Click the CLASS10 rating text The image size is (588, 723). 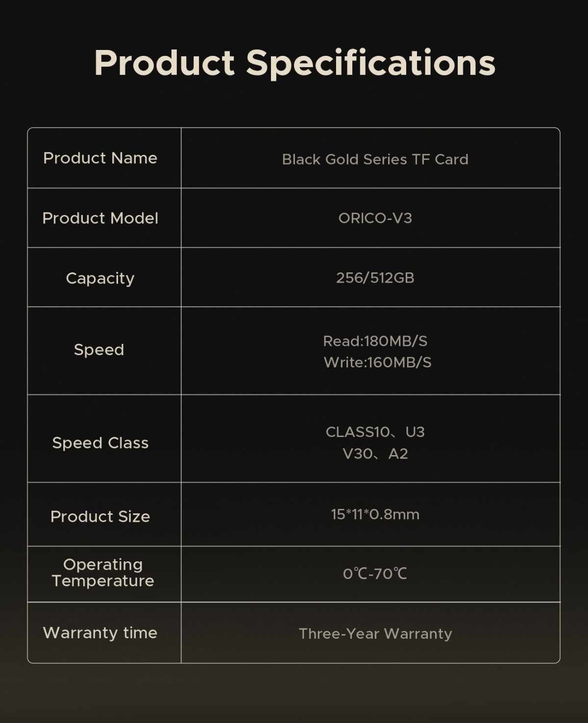click(358, 432)
